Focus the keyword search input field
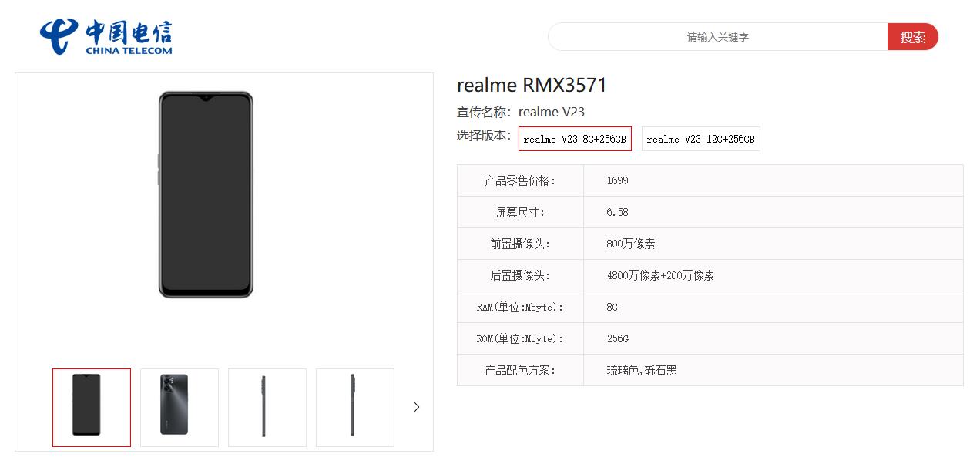The image size is (980, 471). (718, 36)
